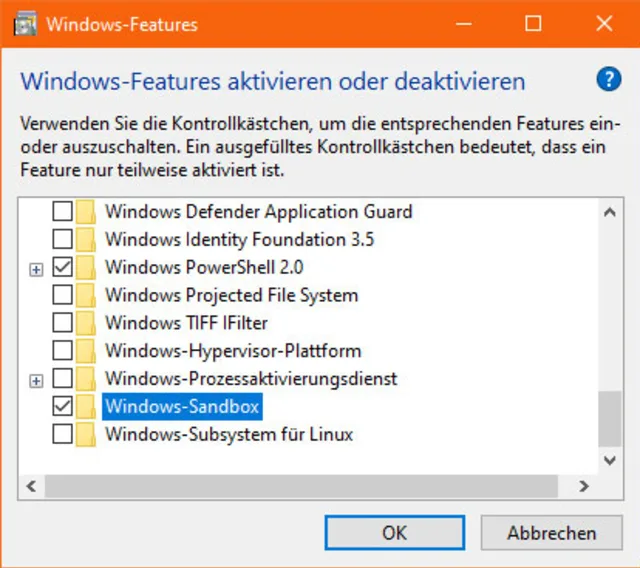The image size is (640, 568).
Task: Expand the Windows-Prozessaktivierungsdienst tree node
Action: pos(37,380)
